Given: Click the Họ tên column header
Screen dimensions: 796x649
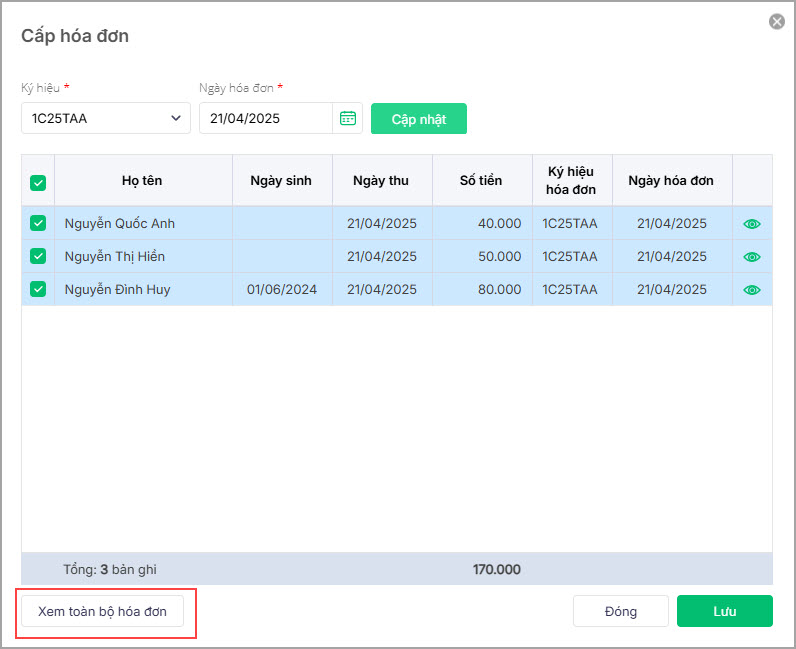Looking at the screenshot, I should [142, 180].
